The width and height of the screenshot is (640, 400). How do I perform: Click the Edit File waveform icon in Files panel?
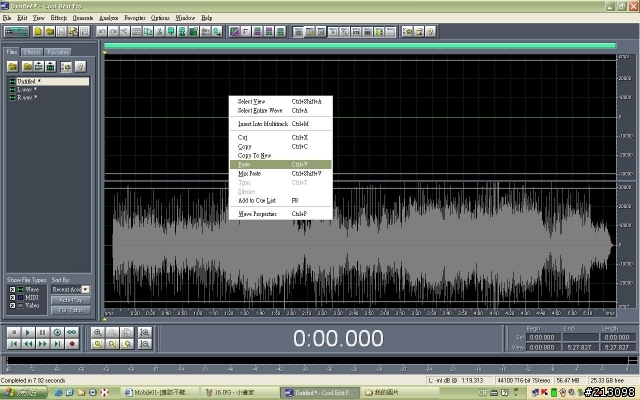tap(50, 66)
